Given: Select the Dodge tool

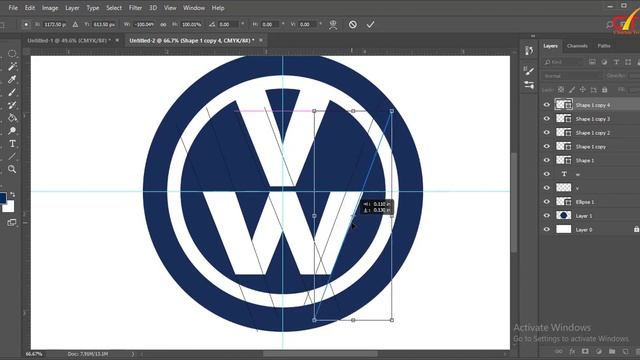Looking at the screenshot, I should coord(12,131).
